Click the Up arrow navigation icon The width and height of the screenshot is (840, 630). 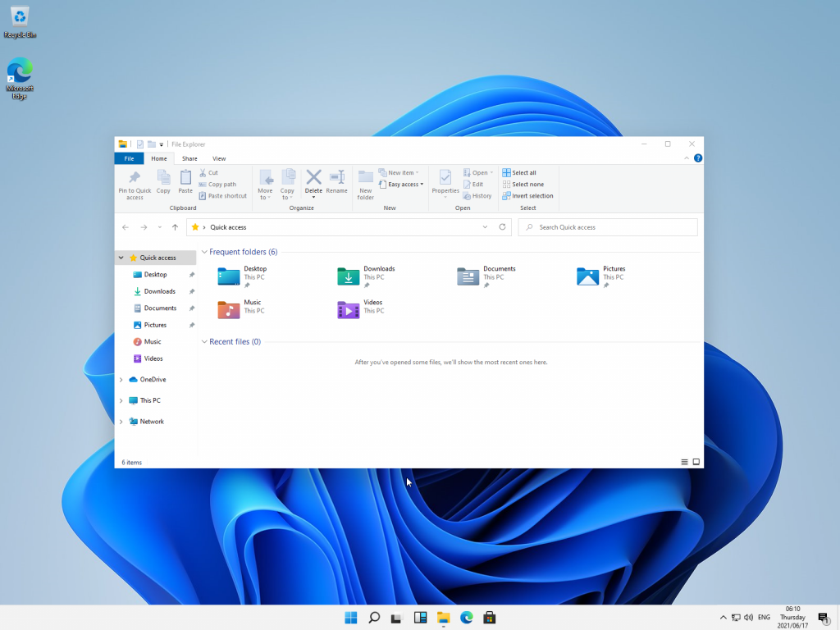point(175,227)
